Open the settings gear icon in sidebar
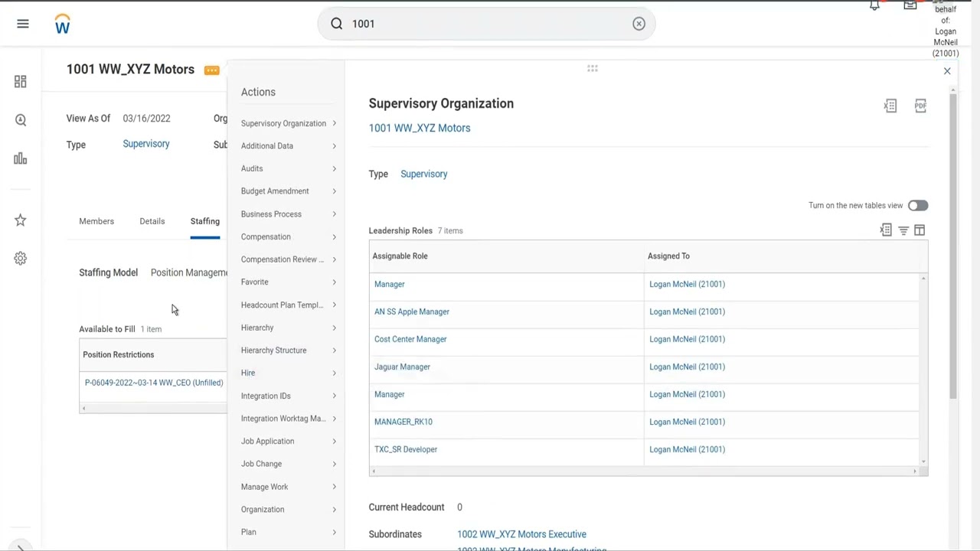This screenshot has height=551, width=980. pos(21,259)
